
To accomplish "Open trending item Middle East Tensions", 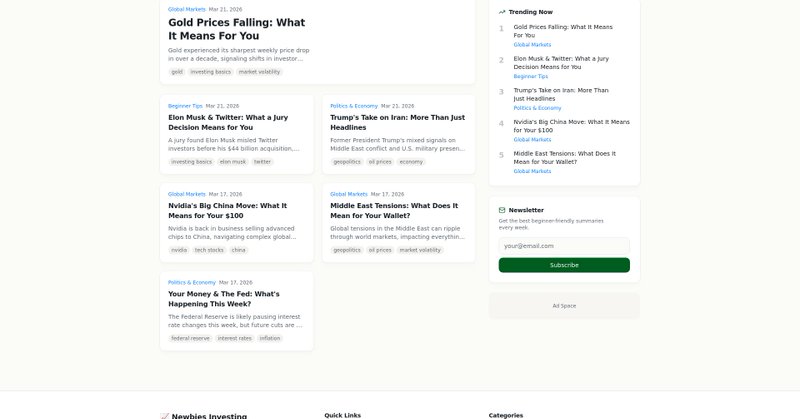I will [564, 157].
